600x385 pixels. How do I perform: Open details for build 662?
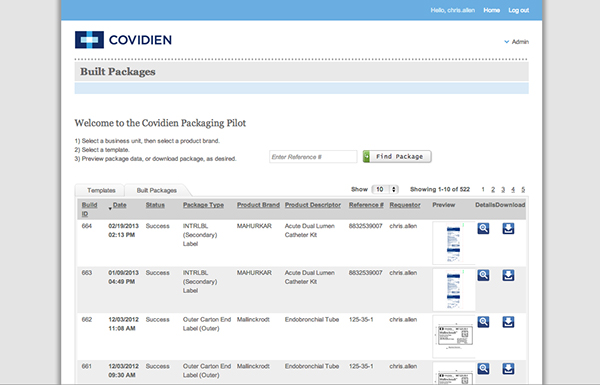click(x=483, y=322)
